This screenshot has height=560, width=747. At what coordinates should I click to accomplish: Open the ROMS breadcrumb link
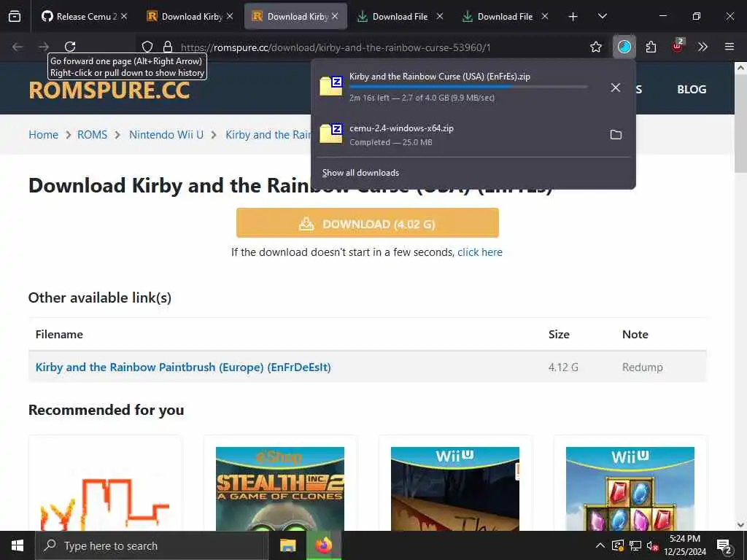(93, 135)
